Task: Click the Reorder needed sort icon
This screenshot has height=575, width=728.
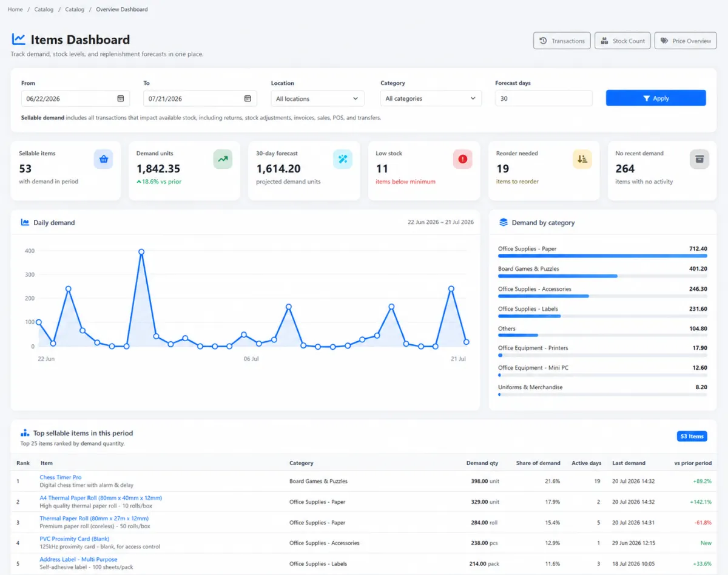Action: tap(582, 159)
